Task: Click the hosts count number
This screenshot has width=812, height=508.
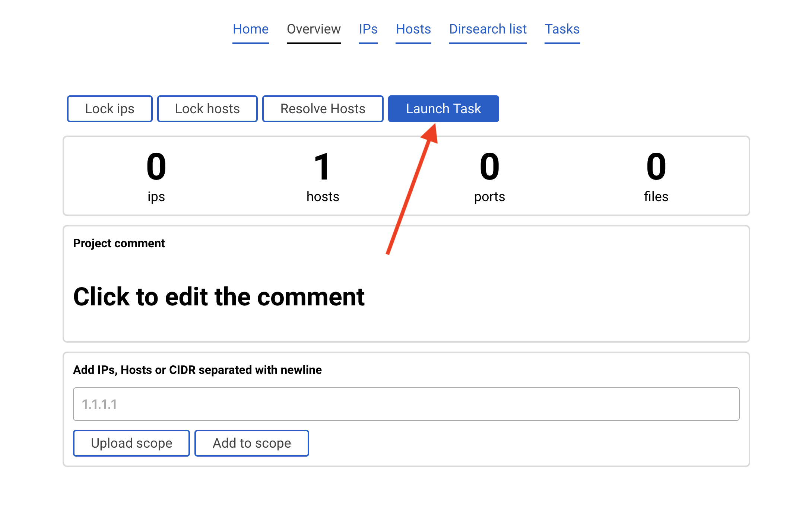Action: tap(323, 167)
